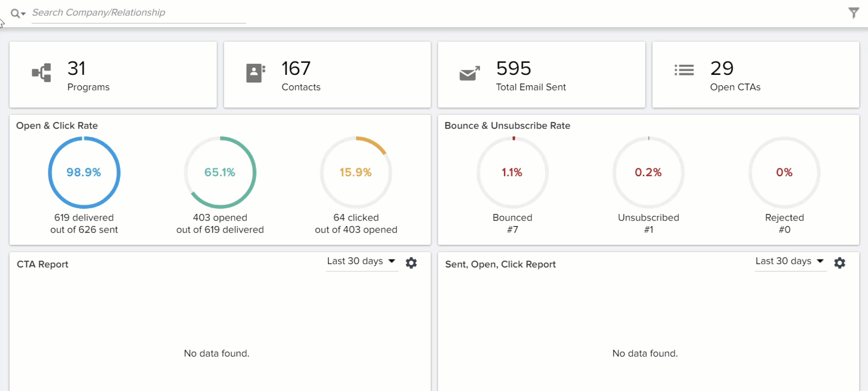Click the filter funnel icon

click(x=853, y=13)
